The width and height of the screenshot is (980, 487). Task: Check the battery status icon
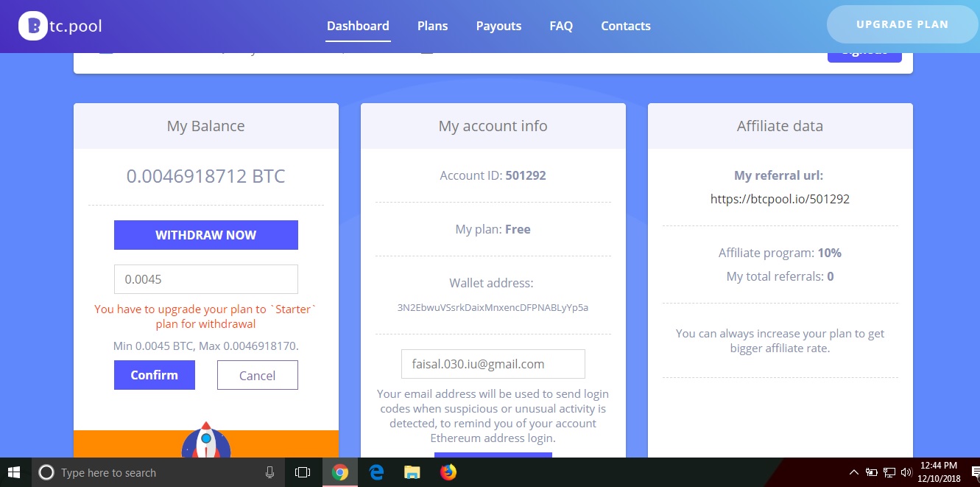coord(871,472)
